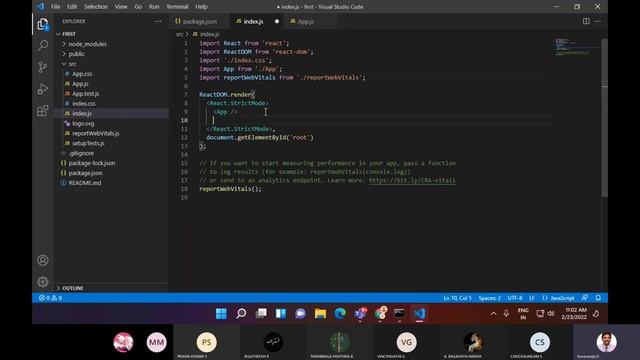Screen dimensions: 640x360
Task: Open File Explorer on the taskbar
Action: tap(320, 313)
